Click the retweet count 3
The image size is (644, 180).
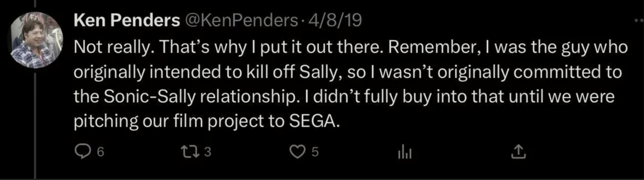[x=208, y=152]
